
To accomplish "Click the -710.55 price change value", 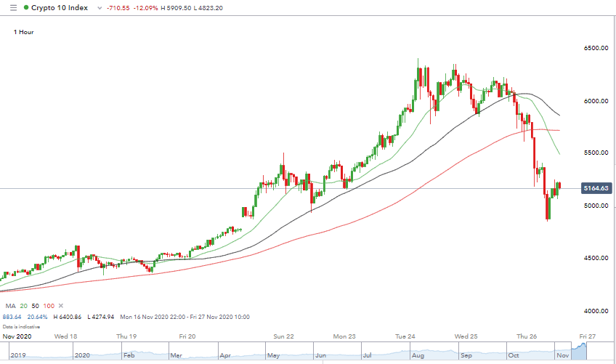I will coord(118,8).
